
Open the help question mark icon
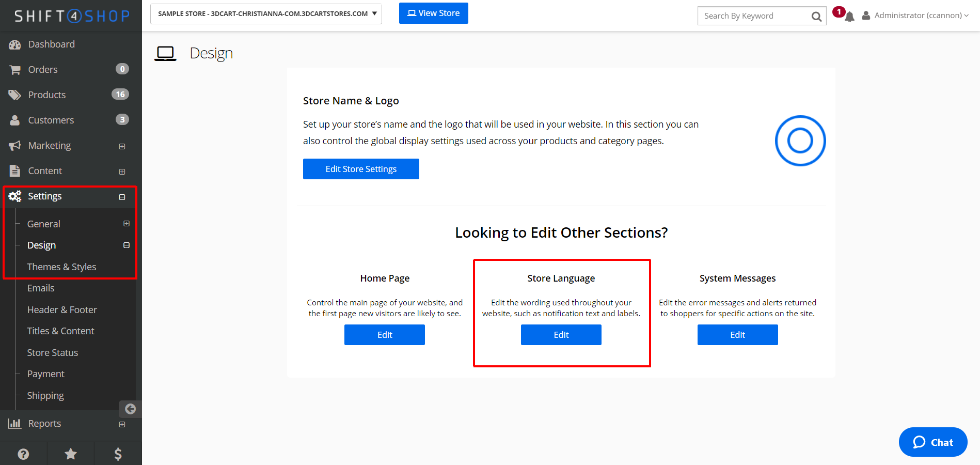[23, 454]
